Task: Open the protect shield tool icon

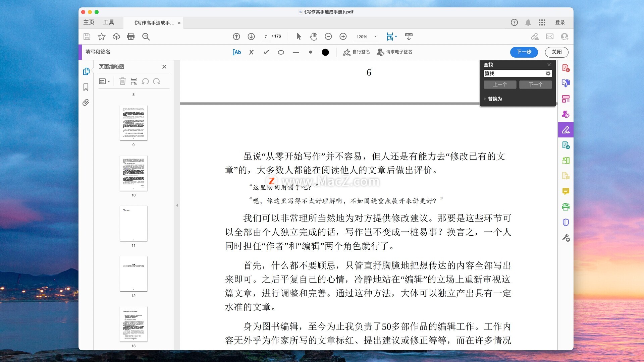Action: point(566,222)
